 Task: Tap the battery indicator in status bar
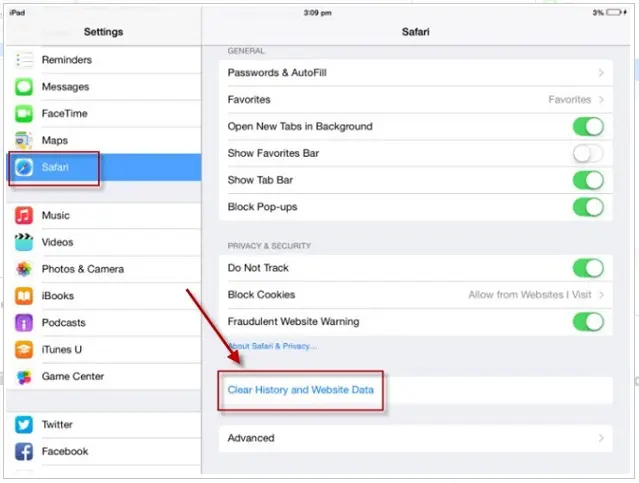click(616, 13)
